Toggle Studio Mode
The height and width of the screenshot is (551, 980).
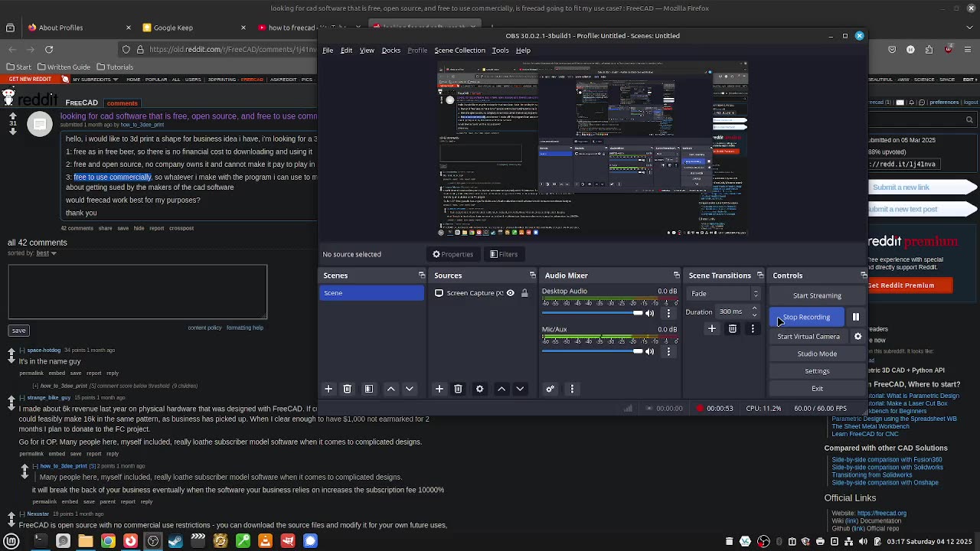click(x=817, y=354)
